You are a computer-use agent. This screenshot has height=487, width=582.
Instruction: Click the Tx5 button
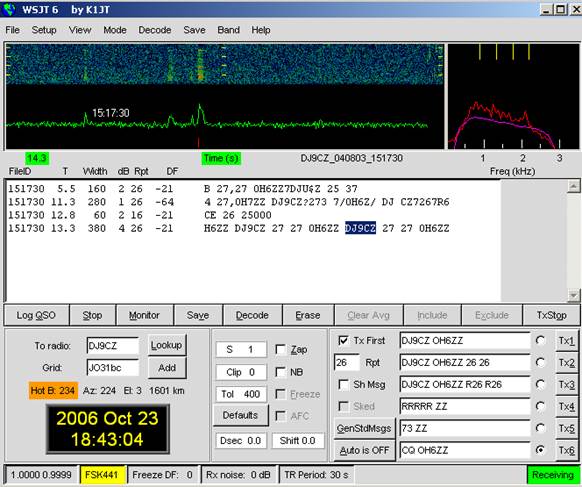(566, 428)
